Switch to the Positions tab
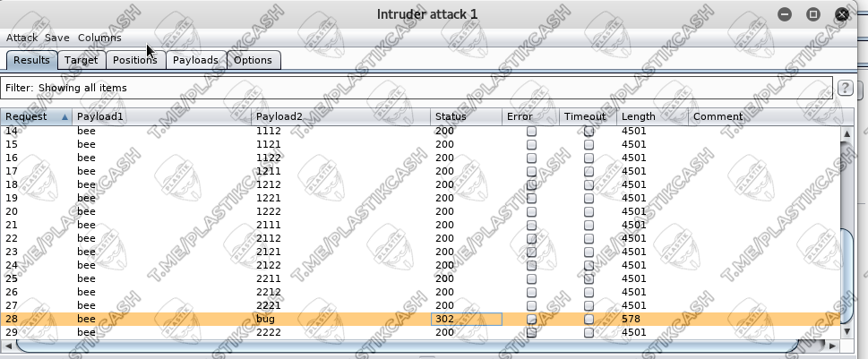The image size is (868, 359). click(135, 60)
